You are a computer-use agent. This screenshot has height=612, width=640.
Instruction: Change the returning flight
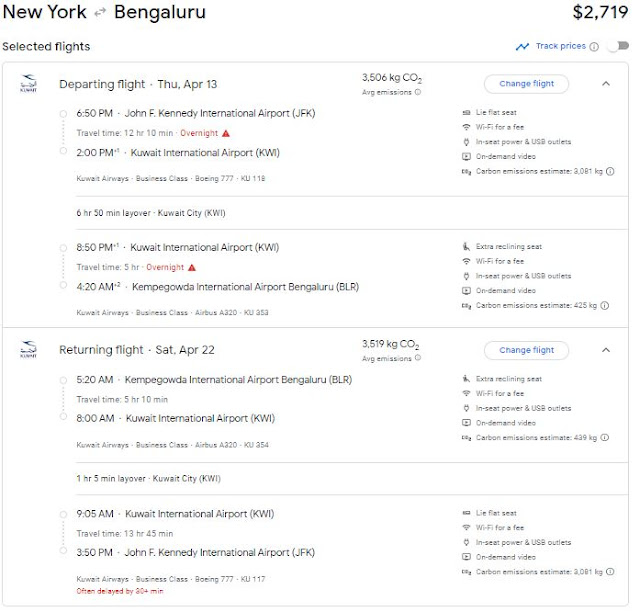click(527, 350)
